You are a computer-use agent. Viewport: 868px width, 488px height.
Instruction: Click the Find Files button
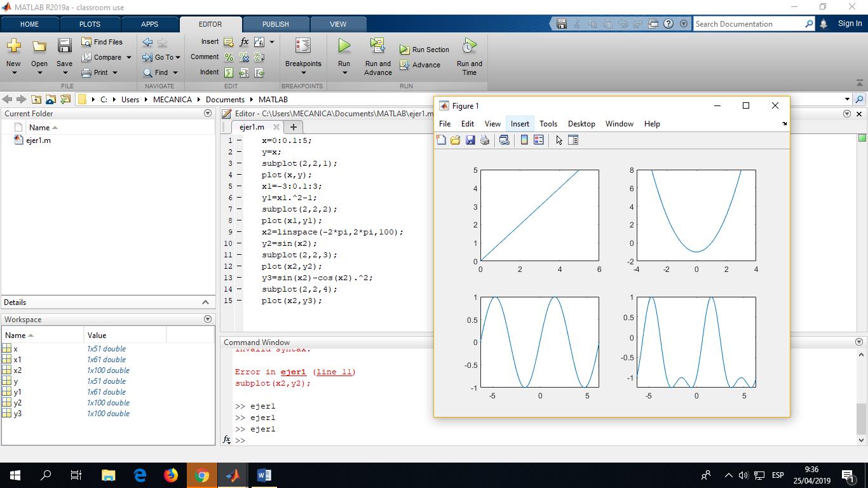[102, 42]
